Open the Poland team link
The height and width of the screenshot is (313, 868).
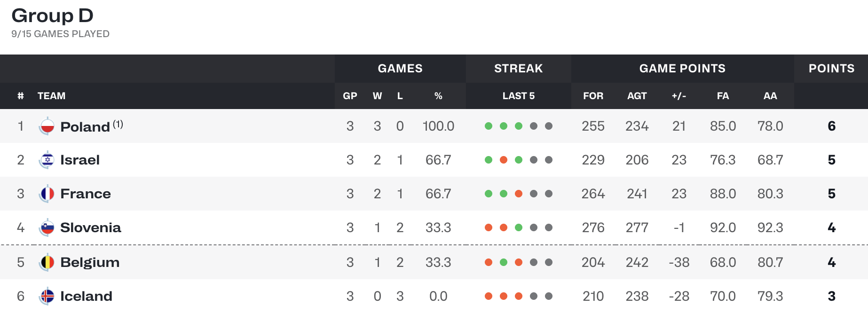click(x=85, y=127)
